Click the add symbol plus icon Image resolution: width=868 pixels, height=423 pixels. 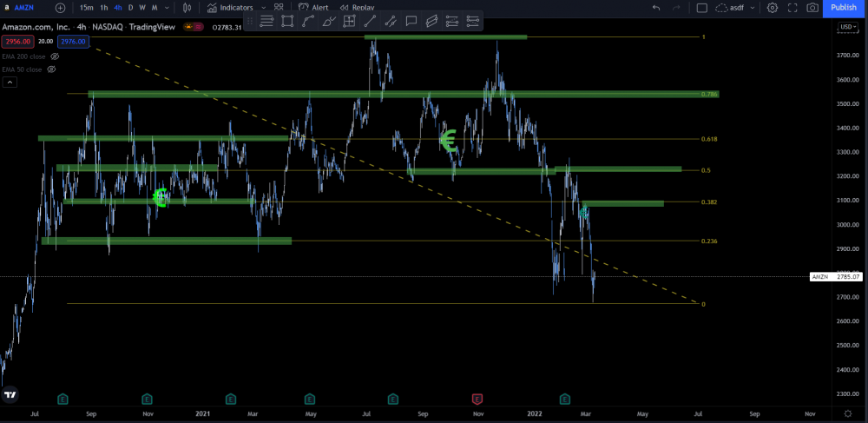pyautogui.click(x=61, y=8)
